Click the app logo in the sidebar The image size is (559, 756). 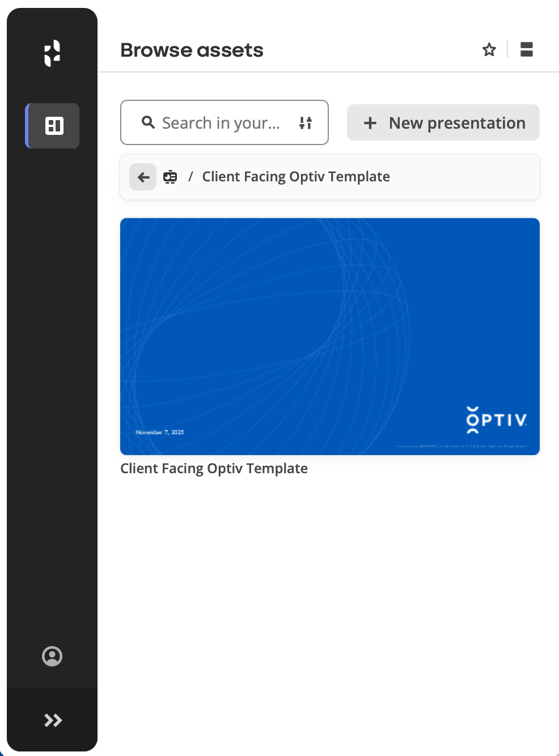[x=52, y=53]
